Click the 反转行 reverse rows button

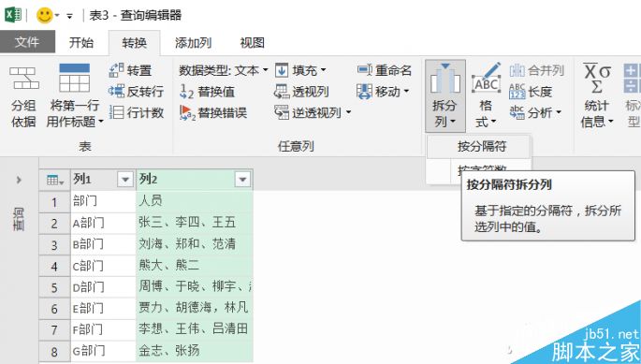(x=136, y=91)
